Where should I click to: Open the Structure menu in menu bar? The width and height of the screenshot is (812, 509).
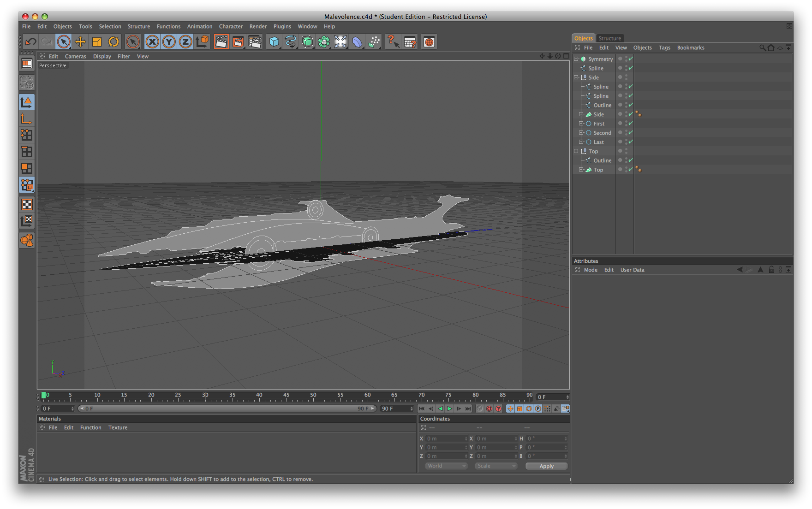[x=138, y=27]
